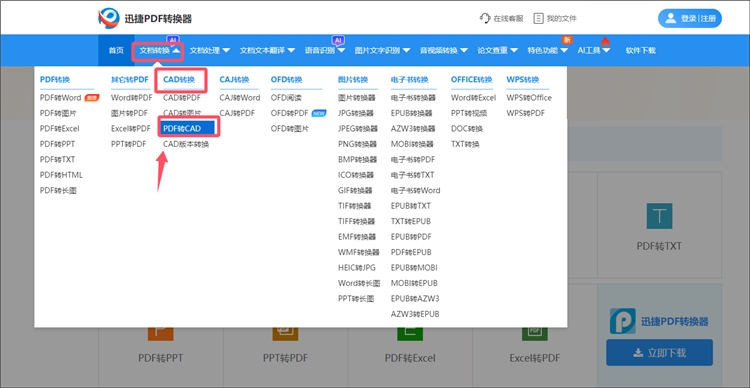The image size is (750, 388).
Task: Choose TXT转换 entry
Action: [x=465, y=144]
